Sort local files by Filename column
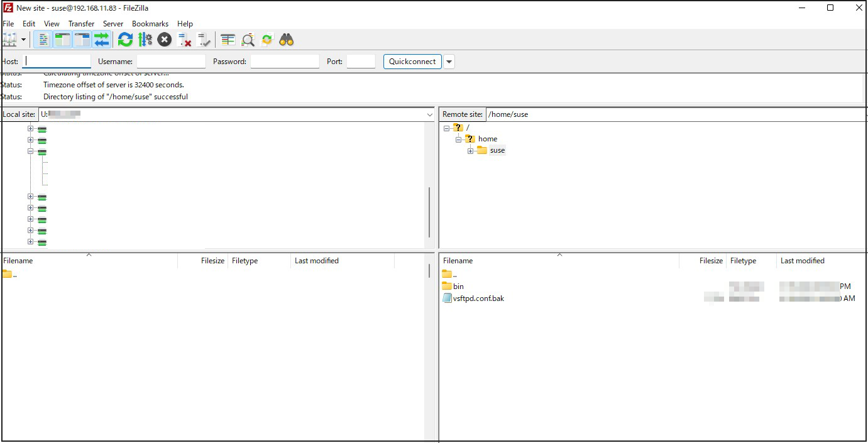This screenshot has height=443, width=868. 89,261
